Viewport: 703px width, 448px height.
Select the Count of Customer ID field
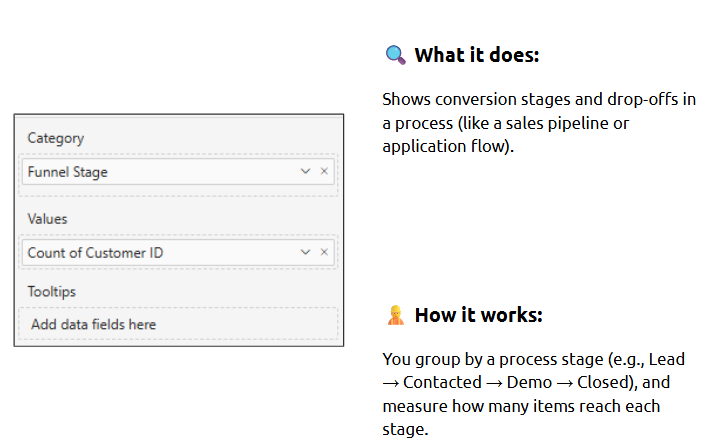(178, 252)
